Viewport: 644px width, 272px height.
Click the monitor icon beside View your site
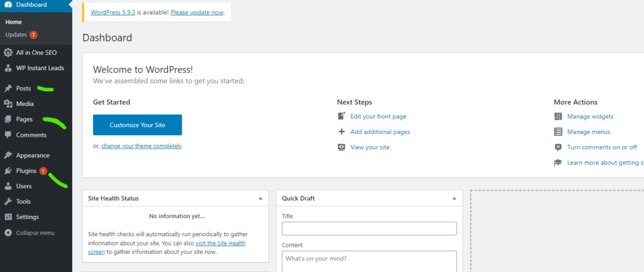[x=341, y=147]
